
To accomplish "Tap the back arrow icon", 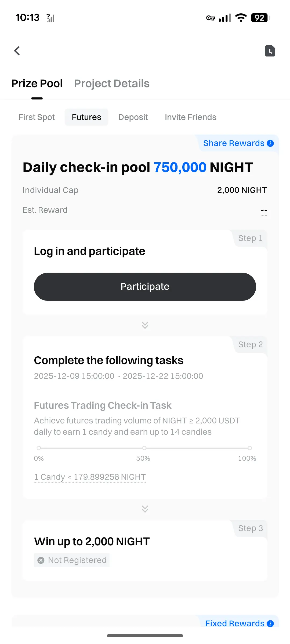I will (17, 51).
